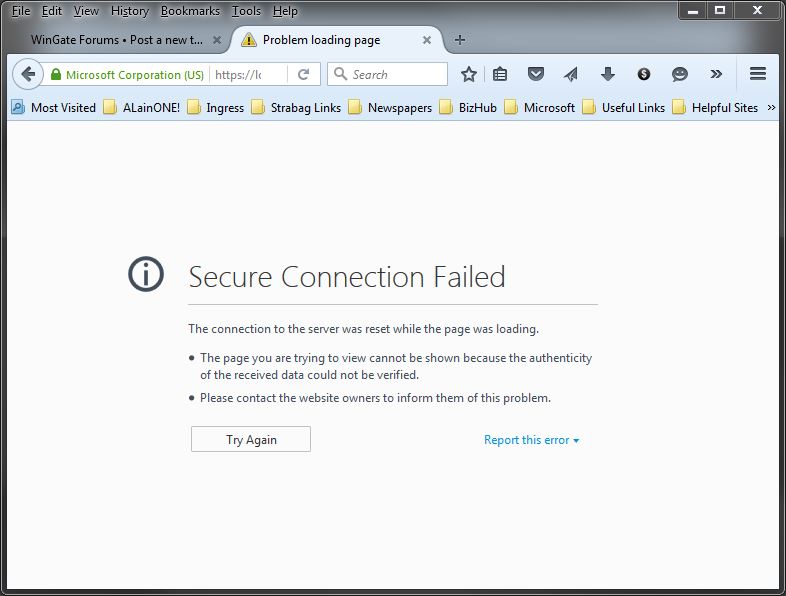Click the back arrow navigation button

28,74
